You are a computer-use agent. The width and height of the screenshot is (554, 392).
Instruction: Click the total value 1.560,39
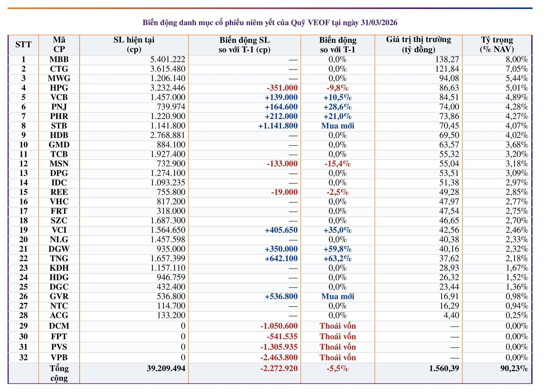(444, 368)
